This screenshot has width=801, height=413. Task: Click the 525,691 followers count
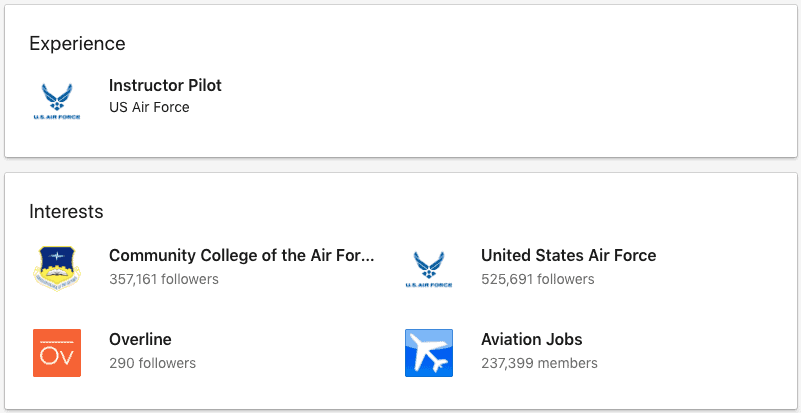tap(538, 280)
